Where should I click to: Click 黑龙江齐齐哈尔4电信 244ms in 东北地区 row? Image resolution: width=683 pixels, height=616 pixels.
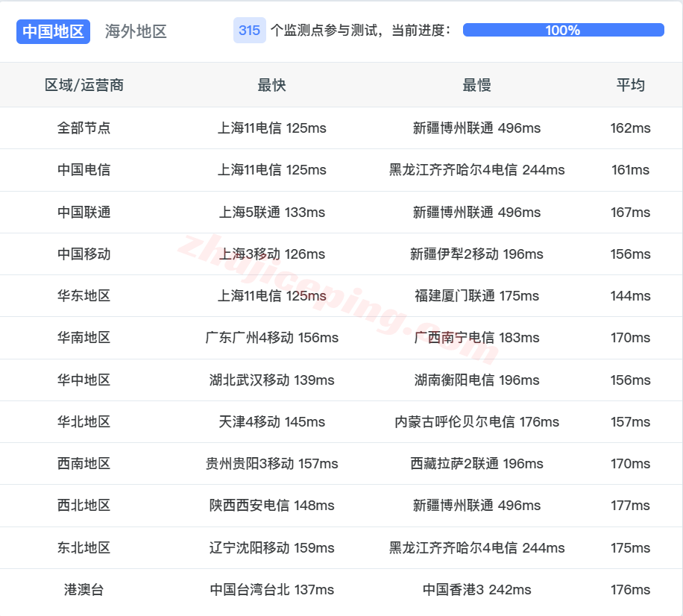476,547
